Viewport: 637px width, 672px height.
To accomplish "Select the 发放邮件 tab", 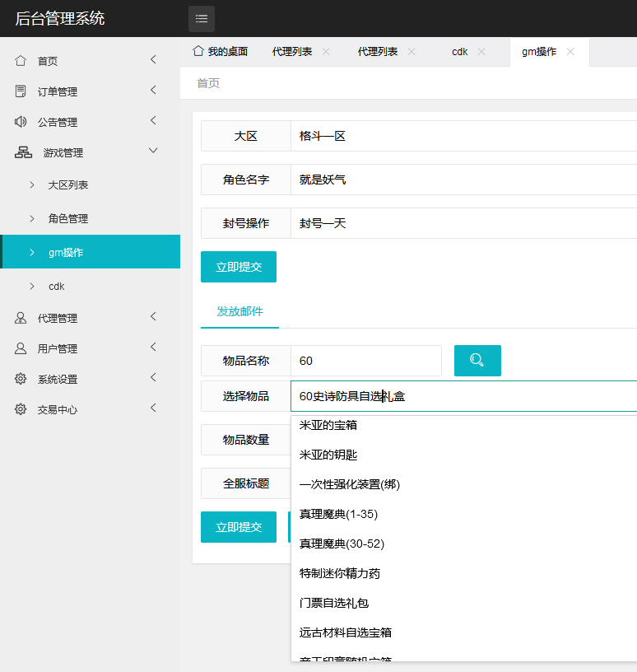I will [239, 311].
